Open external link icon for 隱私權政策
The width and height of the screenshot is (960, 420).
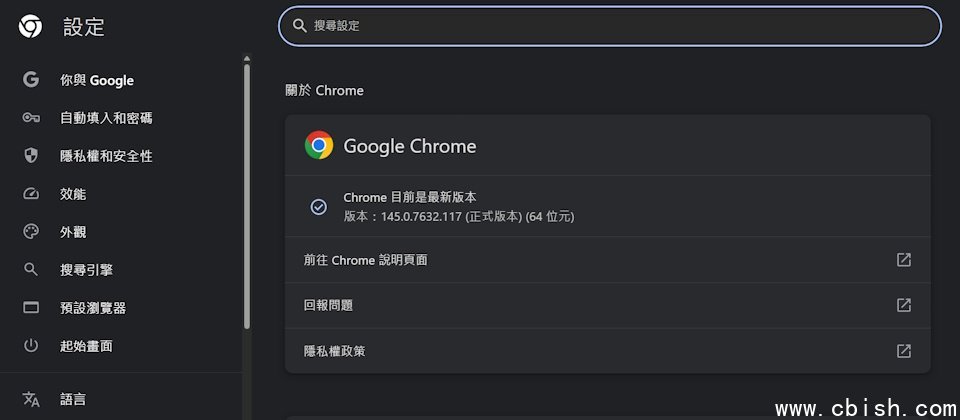(x=903, y=351)
